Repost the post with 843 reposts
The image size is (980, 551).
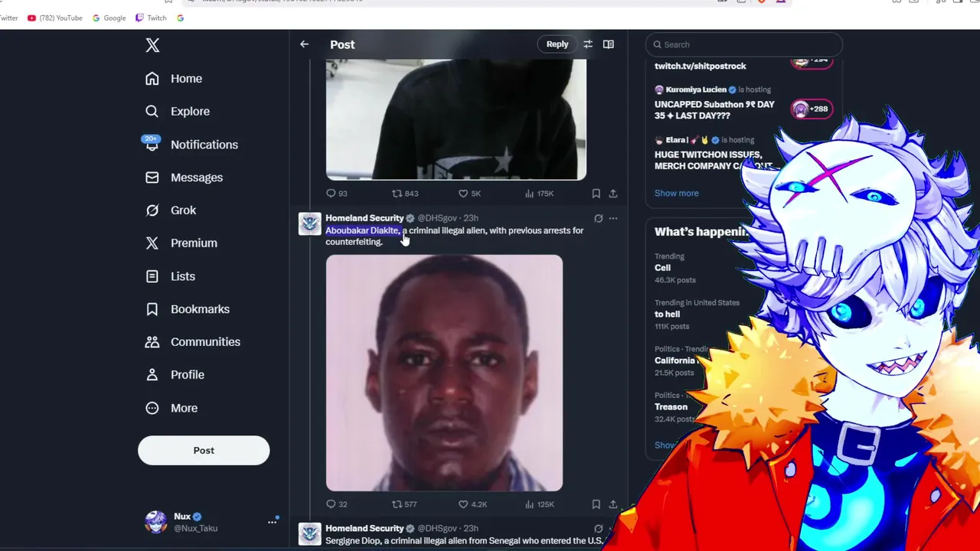pos(405,194)
